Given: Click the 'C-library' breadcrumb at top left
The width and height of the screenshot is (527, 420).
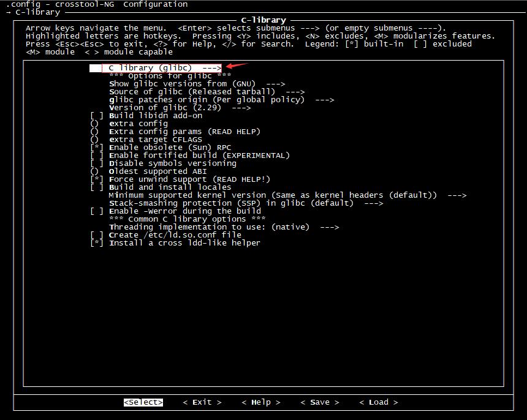Looking at the screenshot, I should (37, 12).
